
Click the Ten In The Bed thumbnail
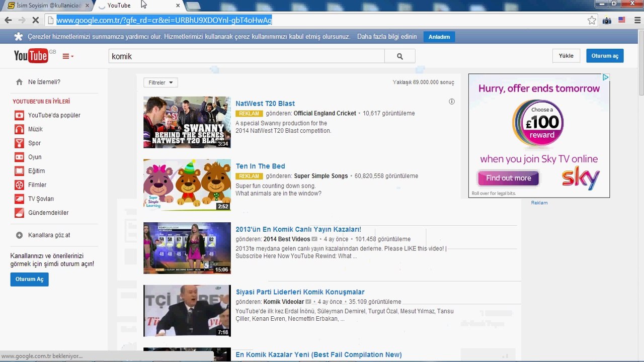click(187, 185)
